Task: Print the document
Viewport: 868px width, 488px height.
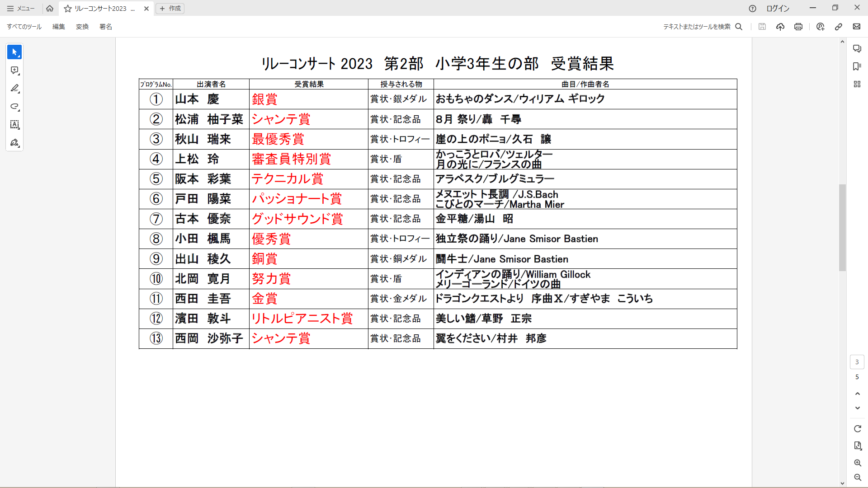Action: pyautogui.click(x=798, y=27)
